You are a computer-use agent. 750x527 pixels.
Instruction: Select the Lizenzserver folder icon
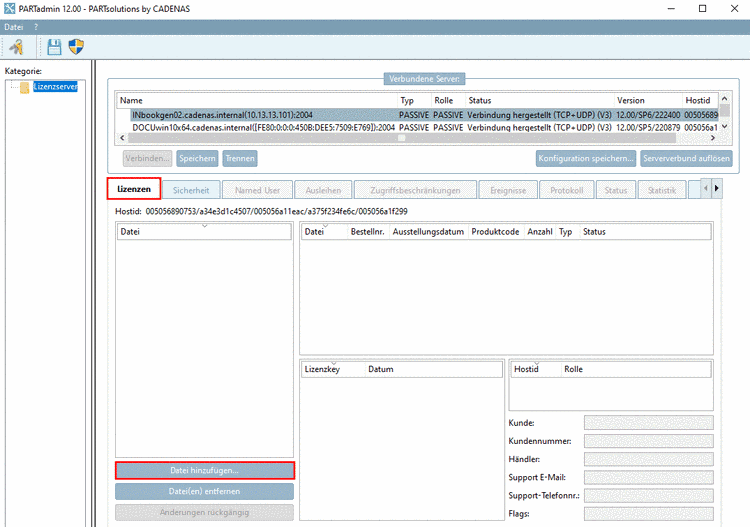click(x=25, y=88)
